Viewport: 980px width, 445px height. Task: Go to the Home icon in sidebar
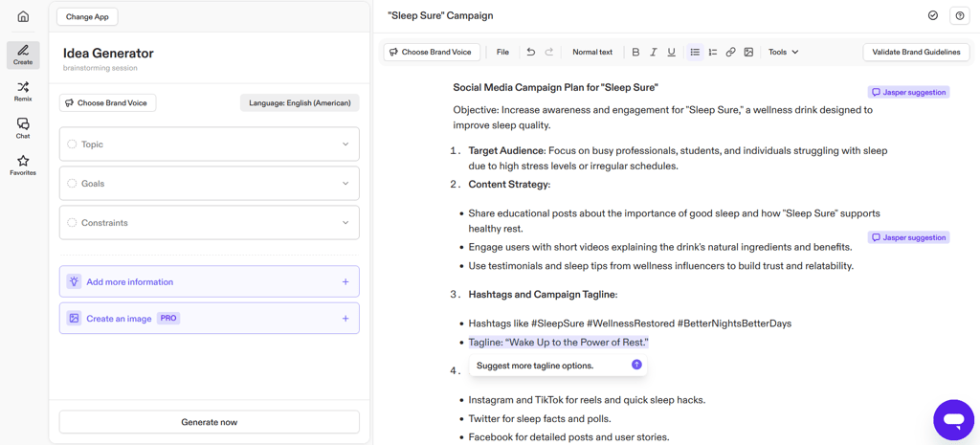click(x=23, y=17)
